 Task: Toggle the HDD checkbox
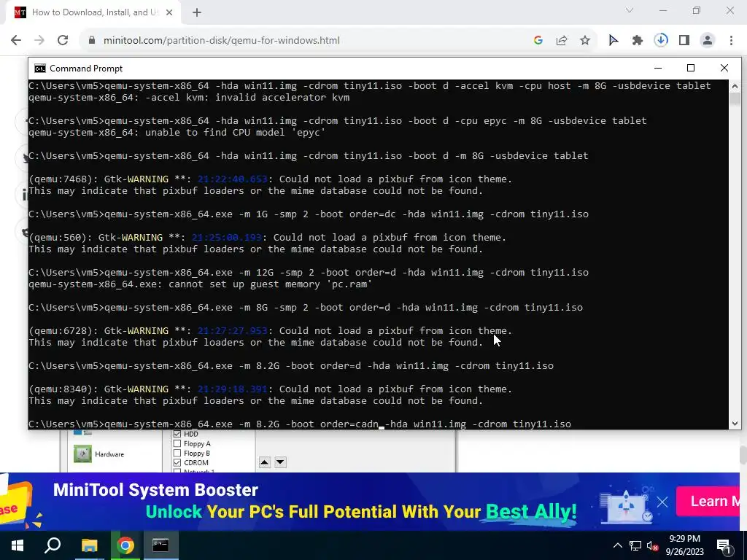click(177, 434)
